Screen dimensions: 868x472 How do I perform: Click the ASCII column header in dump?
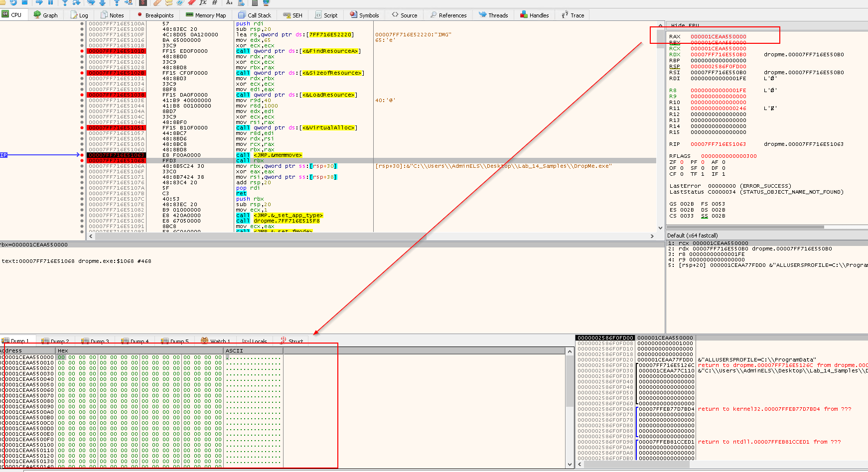pyautogui.click(x=253, y=351)
